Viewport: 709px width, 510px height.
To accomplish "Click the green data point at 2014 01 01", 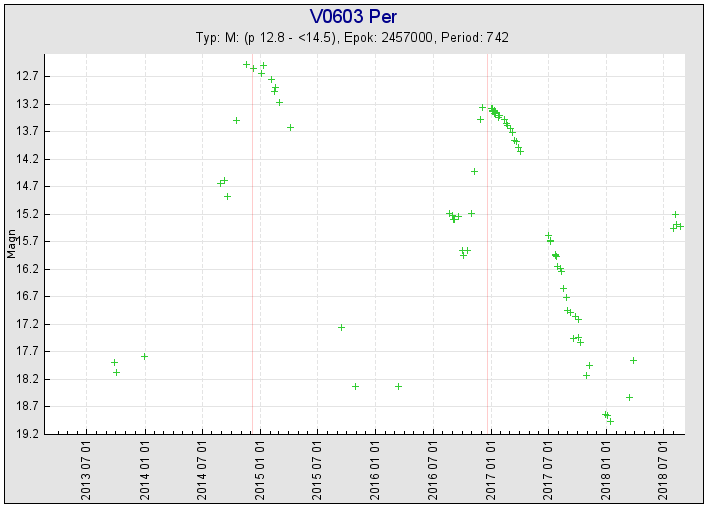I will (x=145, y=356).
